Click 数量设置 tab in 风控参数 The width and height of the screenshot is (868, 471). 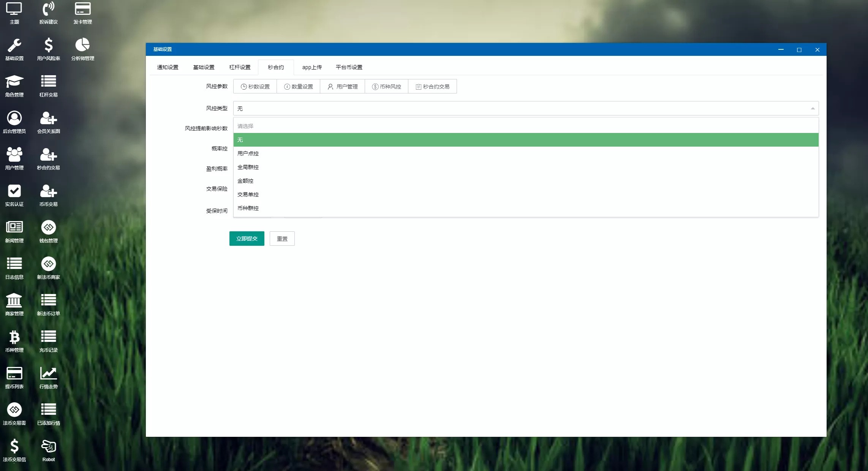pyautogui.click(x=299, y=87)
